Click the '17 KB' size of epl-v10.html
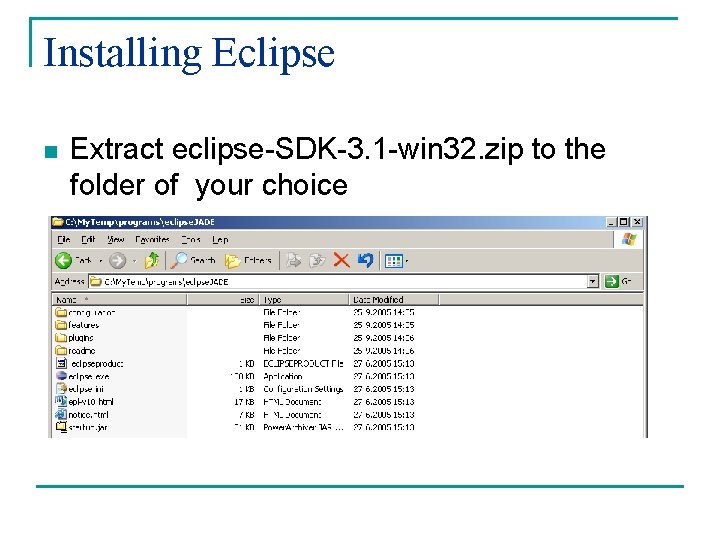The width and height of the screenshot is (720, 540). pyautogui.click(x=244, y=402)
